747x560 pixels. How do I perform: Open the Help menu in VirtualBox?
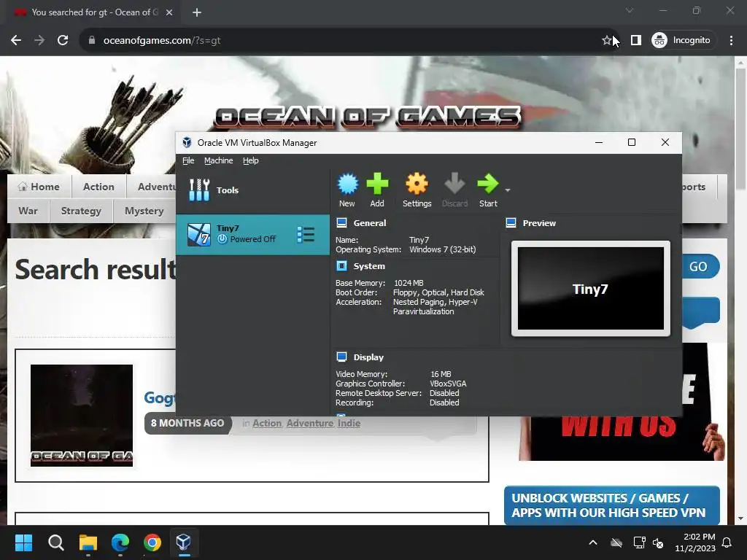click(251, 160)
